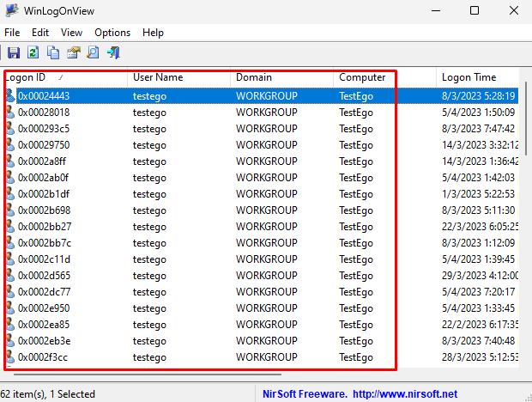This screenshot has width=532, height=402.
Task: Click logon time 1/3/2023 5:22:53
Action: (x=479, y=194)
